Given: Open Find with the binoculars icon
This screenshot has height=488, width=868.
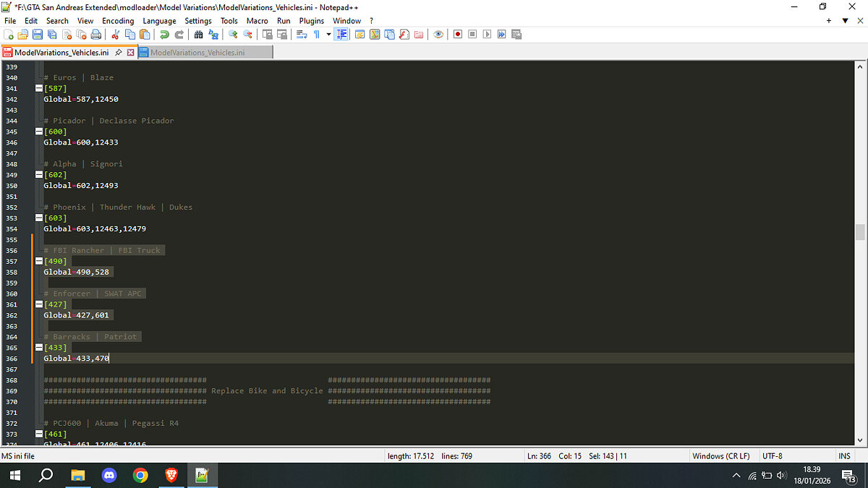Looking at the screenshot, I should (198, 34).
